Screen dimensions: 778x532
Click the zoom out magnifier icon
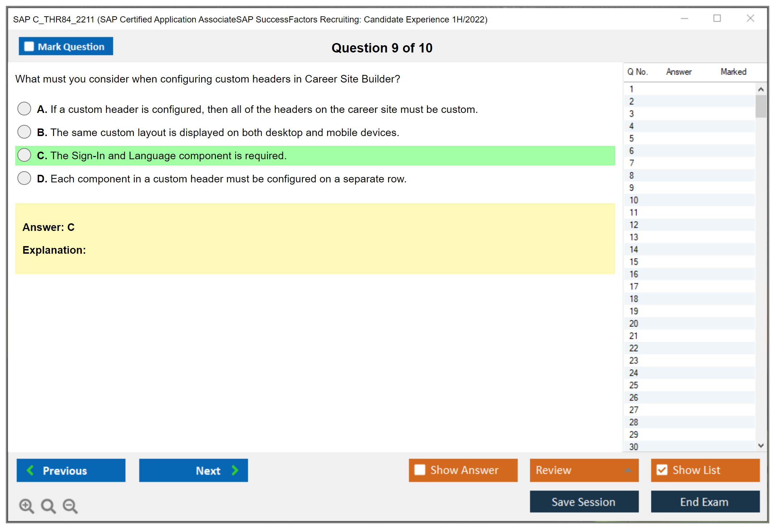70,506
